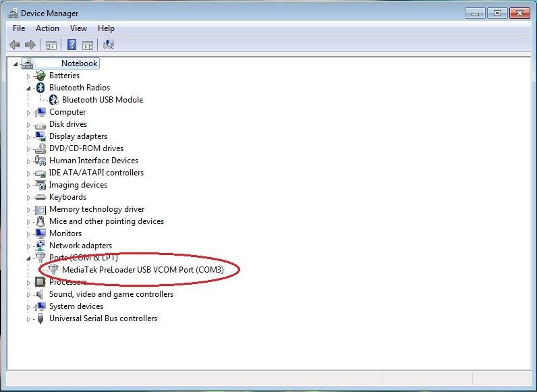
Task: Select MediaTek PreLoader USB VCOM Port (COM3)
Action: point(143,270)
